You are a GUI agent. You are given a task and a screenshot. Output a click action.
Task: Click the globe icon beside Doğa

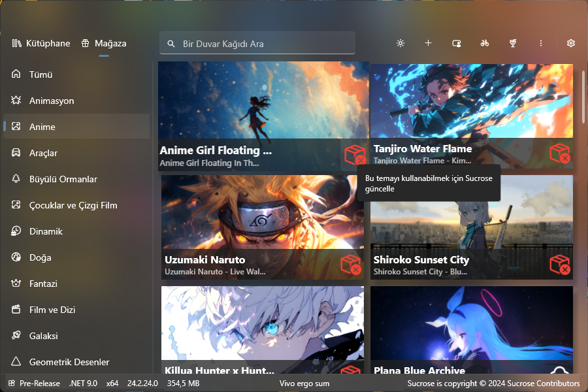[16, 257]
